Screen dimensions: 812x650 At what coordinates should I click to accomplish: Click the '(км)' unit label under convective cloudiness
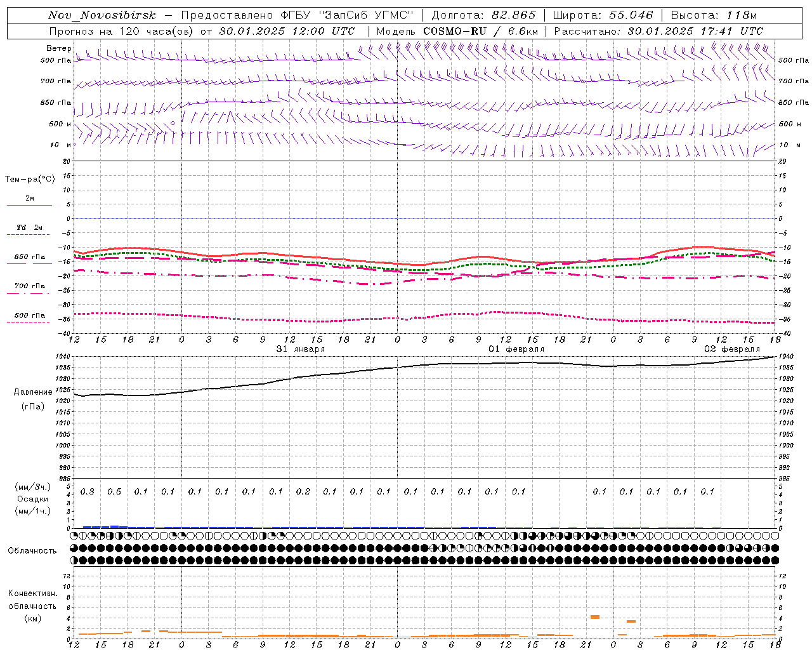[33, 618]
